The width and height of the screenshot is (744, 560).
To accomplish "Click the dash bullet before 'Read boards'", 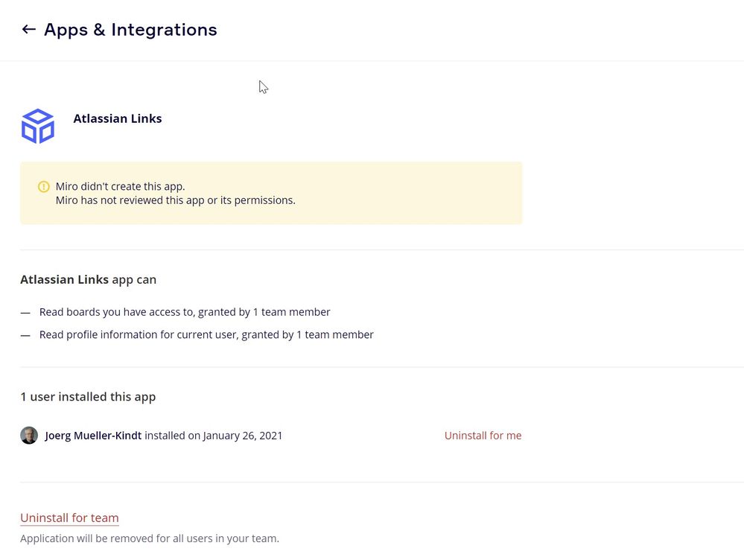I will 25,313.
